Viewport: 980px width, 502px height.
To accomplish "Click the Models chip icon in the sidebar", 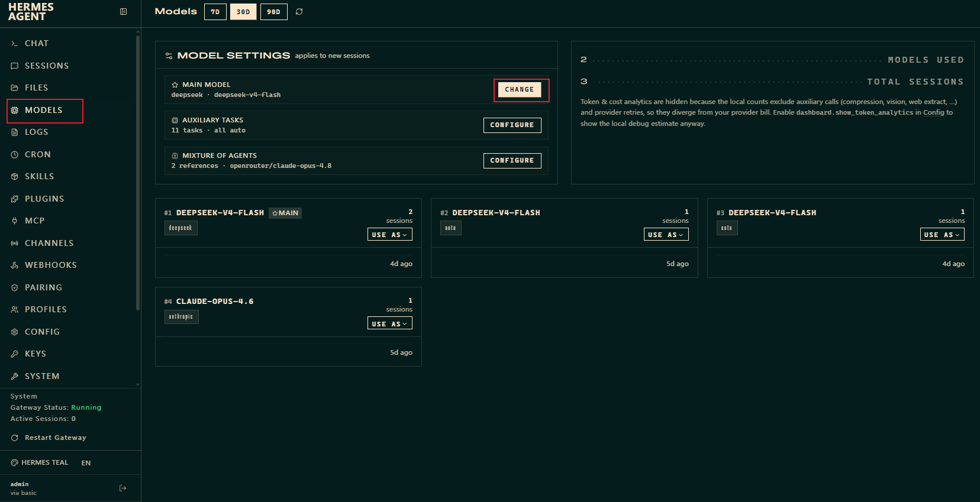I will coord(15,110).
